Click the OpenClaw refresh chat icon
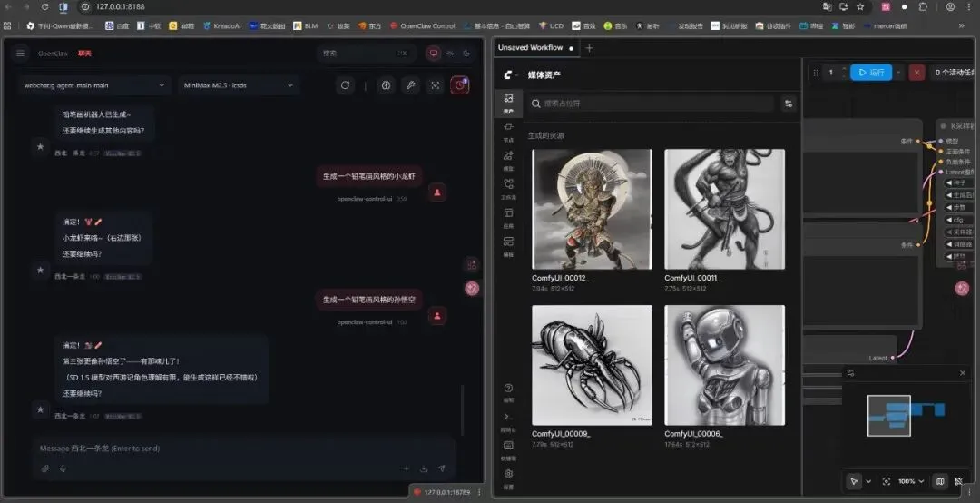980x503 pixels. click(x=345, y=85)
